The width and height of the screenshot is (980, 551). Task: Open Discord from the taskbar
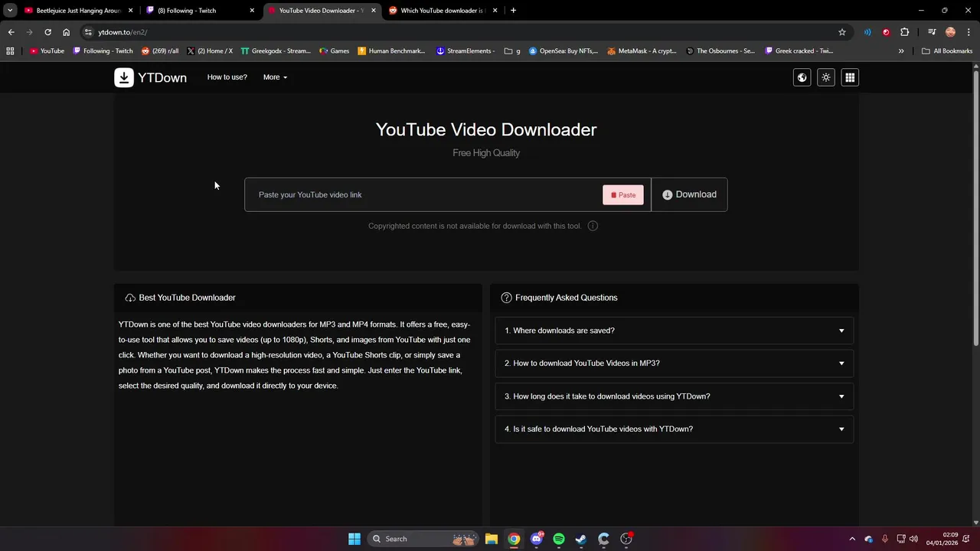537,539
